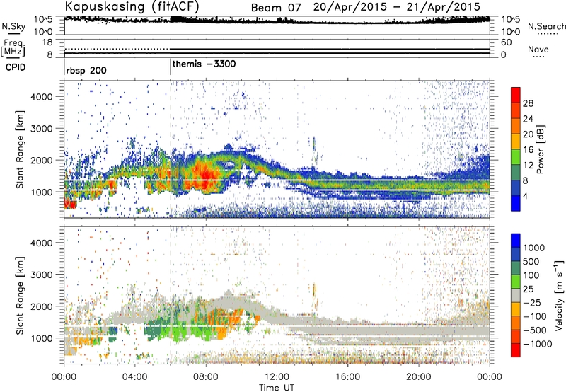
Task: Click the "1000" range tick on the velocity panel axis
Action: 42,338
